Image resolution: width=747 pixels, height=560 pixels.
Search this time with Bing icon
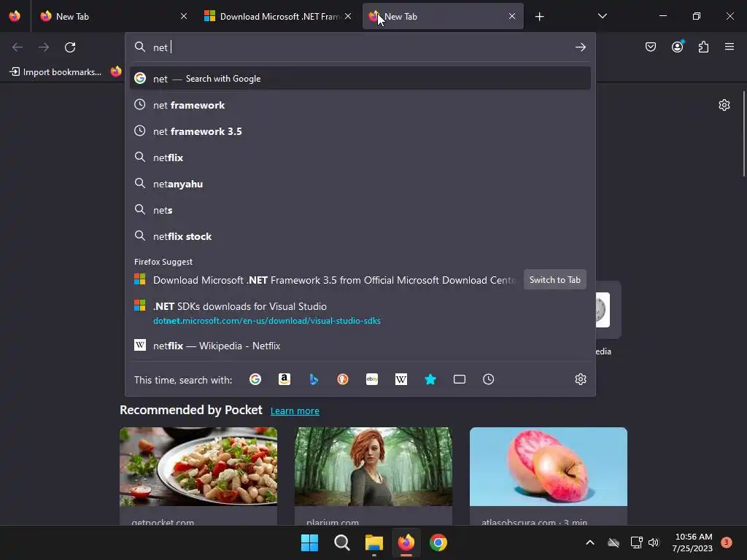pyautogui.click(x=314, y=379)
